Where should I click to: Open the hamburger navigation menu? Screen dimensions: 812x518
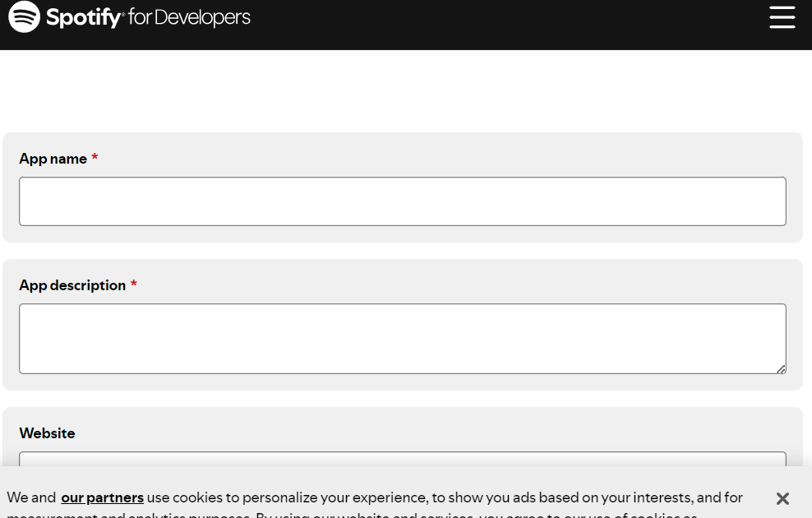tap(782, 17)
